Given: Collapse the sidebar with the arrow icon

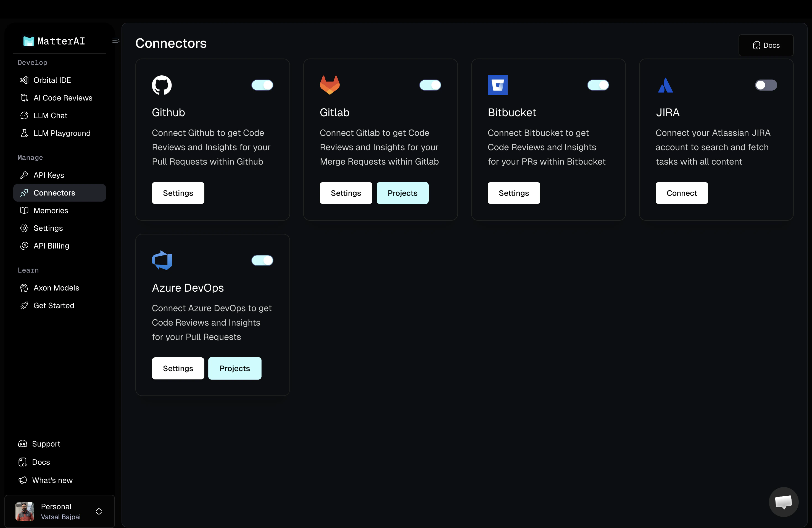Looking at the screenshot, I should (x=115, y=40).
